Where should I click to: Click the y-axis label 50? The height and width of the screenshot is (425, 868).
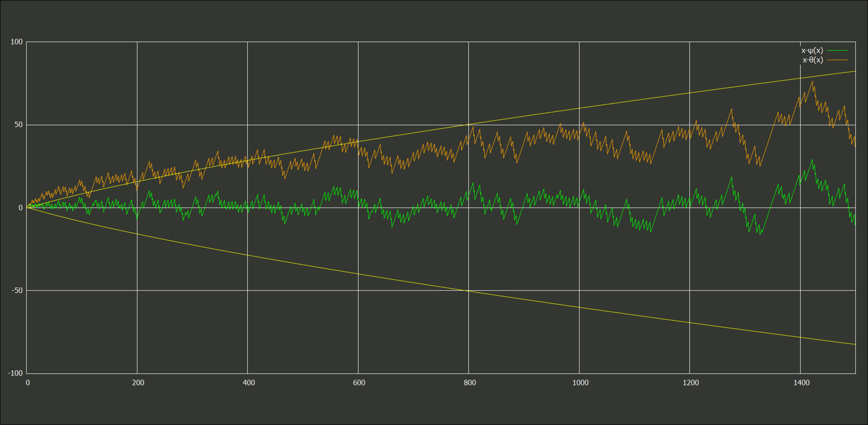click(x=19, y=125)
